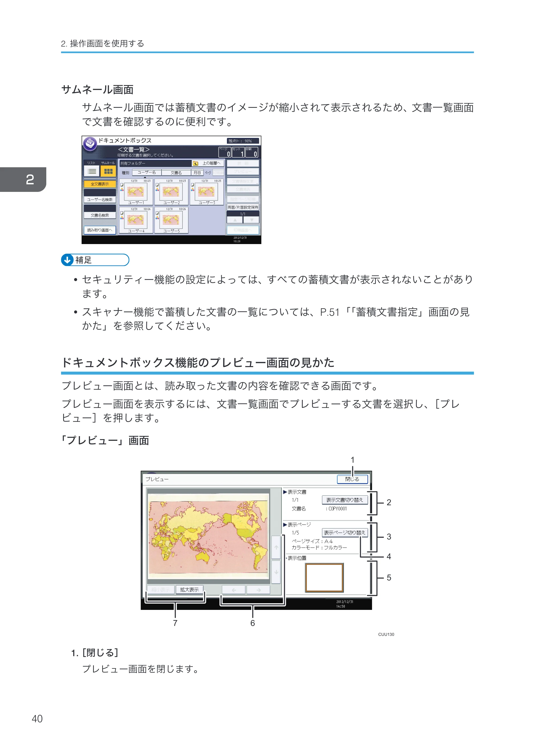
Task: Click the 残メモリー 98% indicator
Action: coord(243,141)
